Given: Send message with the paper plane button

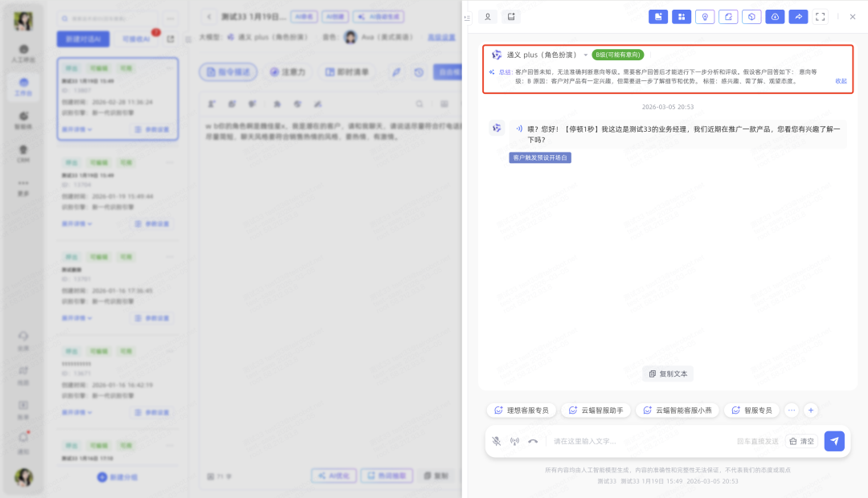Looking at the screenshot, I should coord(834,441).
